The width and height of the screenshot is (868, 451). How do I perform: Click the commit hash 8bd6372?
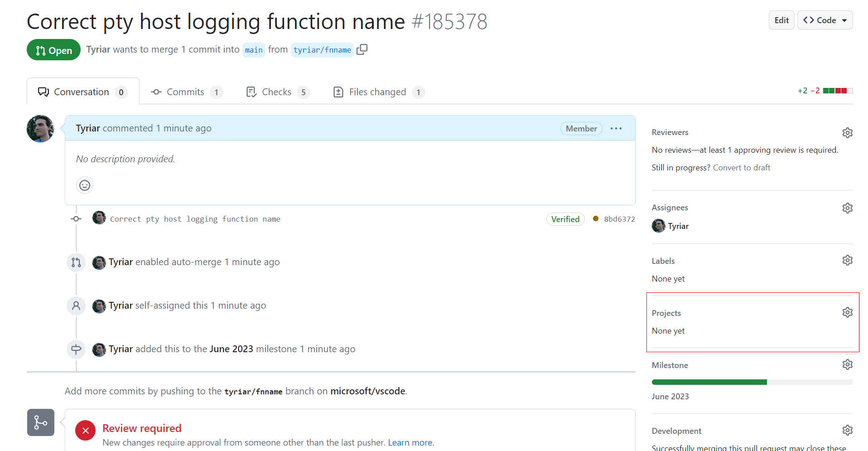pyautogui.click(x=620, y=219)
